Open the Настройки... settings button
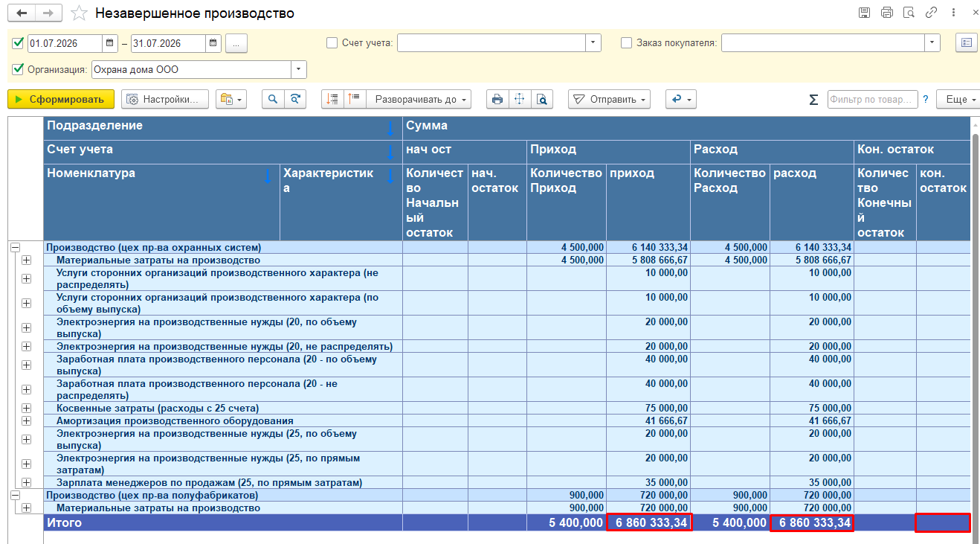The image size is (980, 544). point(166,99)
